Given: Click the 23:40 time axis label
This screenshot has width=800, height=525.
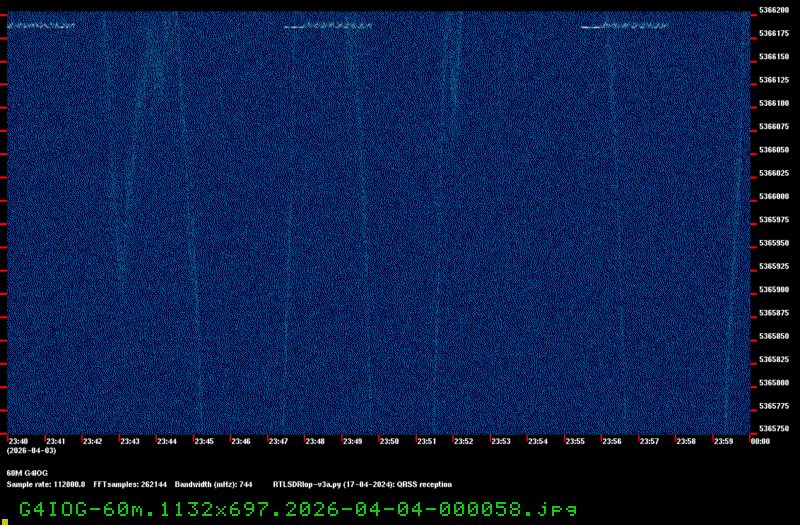Looking at the screenshot, I should tap(18, 441).
